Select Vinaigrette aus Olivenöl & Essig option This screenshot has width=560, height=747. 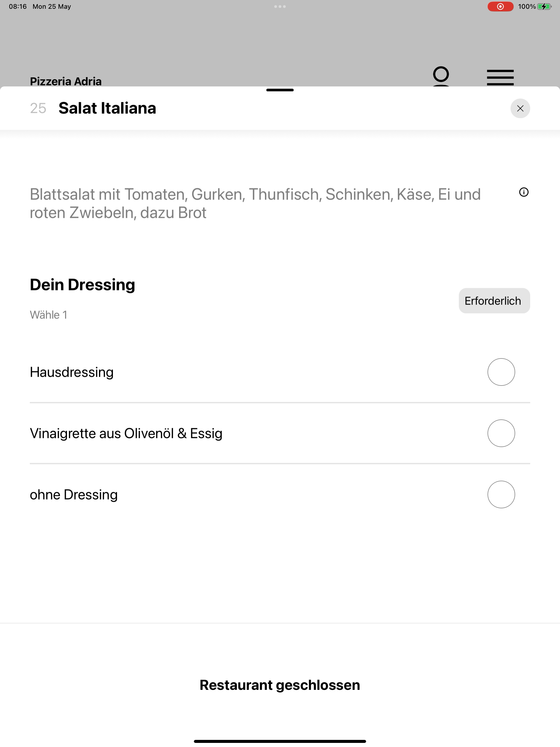[x=280, y=433]
